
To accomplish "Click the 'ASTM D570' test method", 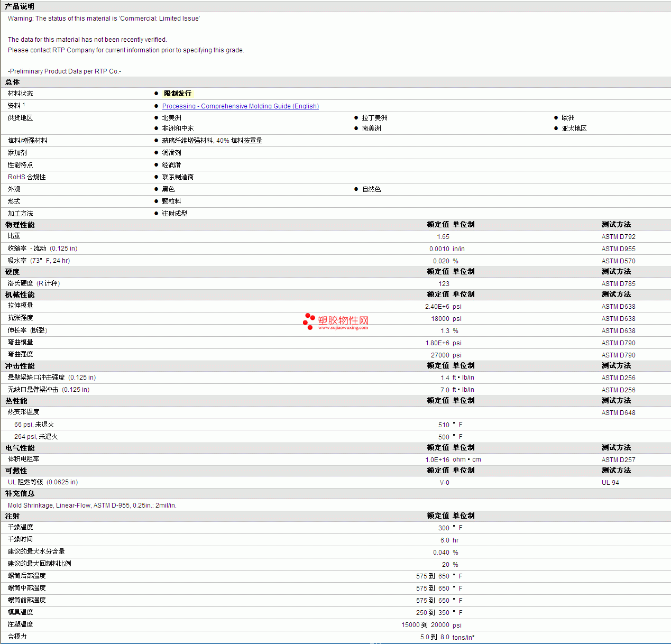I will point(619,261).
